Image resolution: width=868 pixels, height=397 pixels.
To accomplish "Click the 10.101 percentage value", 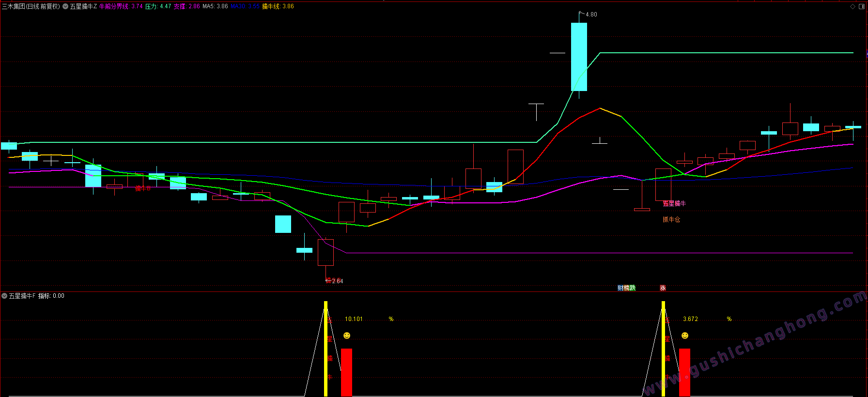I will pos(354,319).
